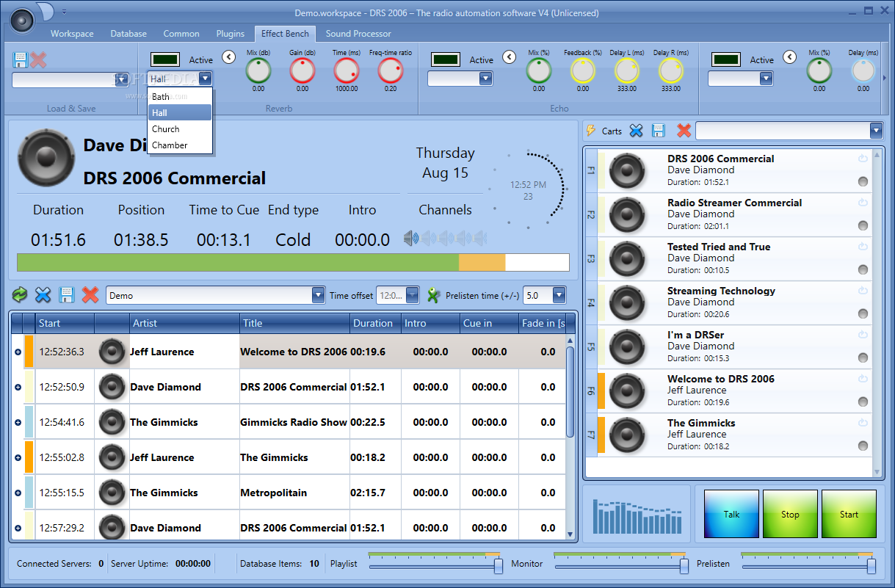Click the blue Talk button

click(731, 514)
